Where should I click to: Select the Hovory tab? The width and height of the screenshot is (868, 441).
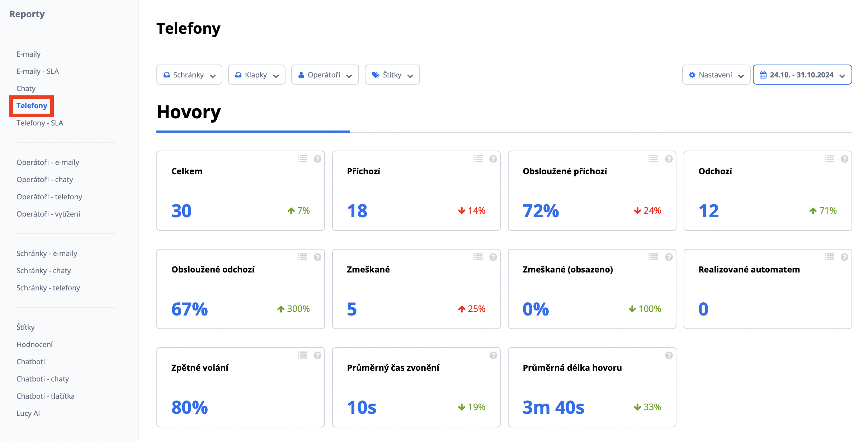[189, 112]
